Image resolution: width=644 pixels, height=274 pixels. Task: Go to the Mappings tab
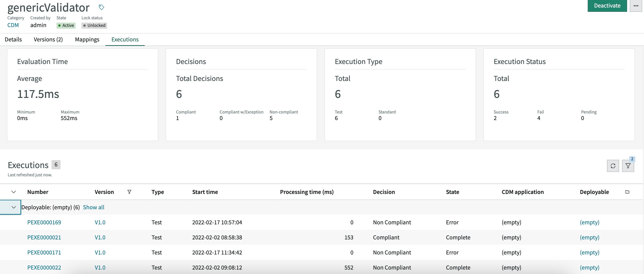click(87, 40)
